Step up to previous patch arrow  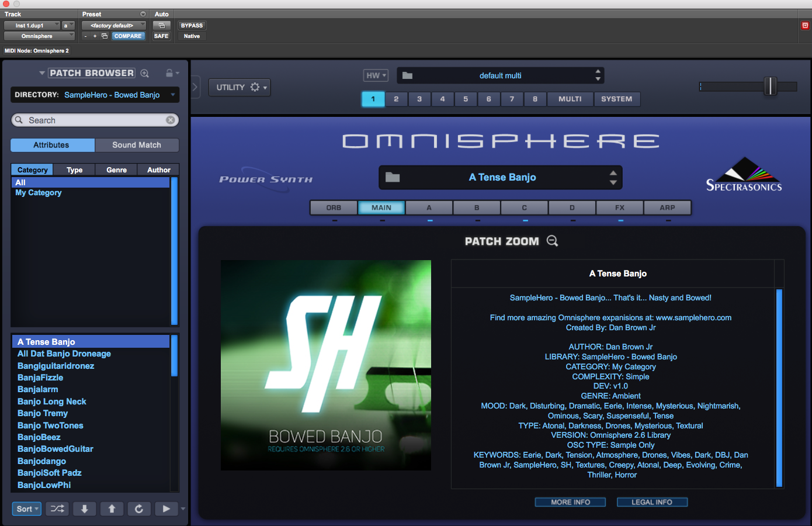[112, 509]
